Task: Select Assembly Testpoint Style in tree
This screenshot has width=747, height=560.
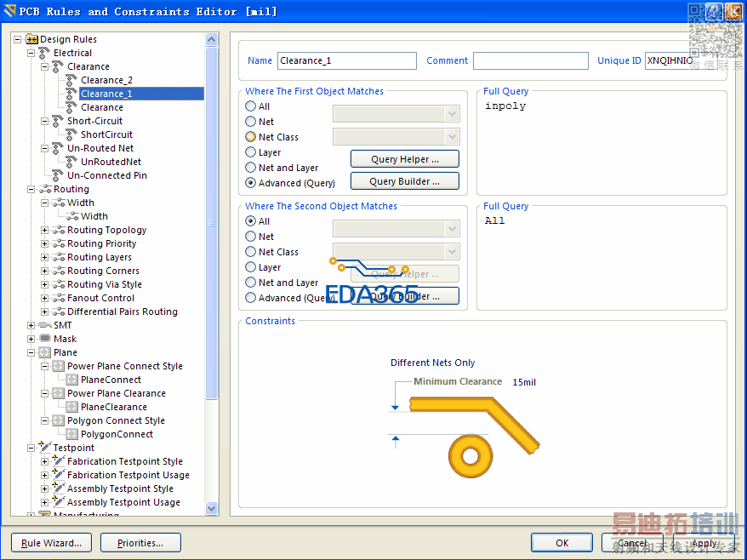Action: [120, 489]
